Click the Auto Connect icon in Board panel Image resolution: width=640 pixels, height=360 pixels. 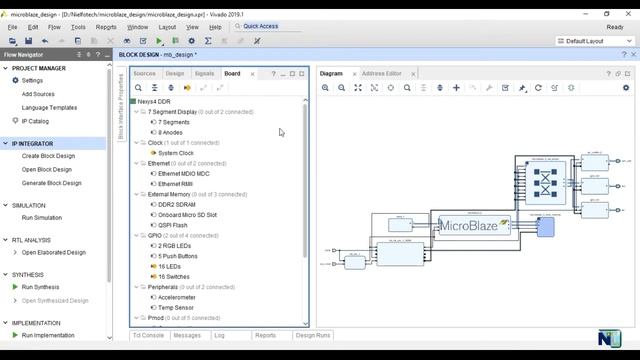pos(187,88)
